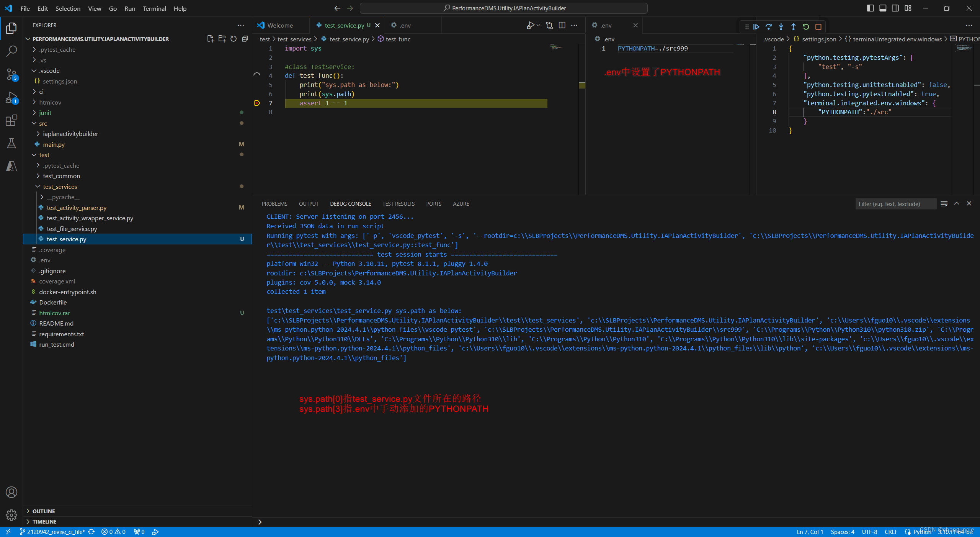
Task: Toggle the primary side bar layout button
Action: point(870,8)
